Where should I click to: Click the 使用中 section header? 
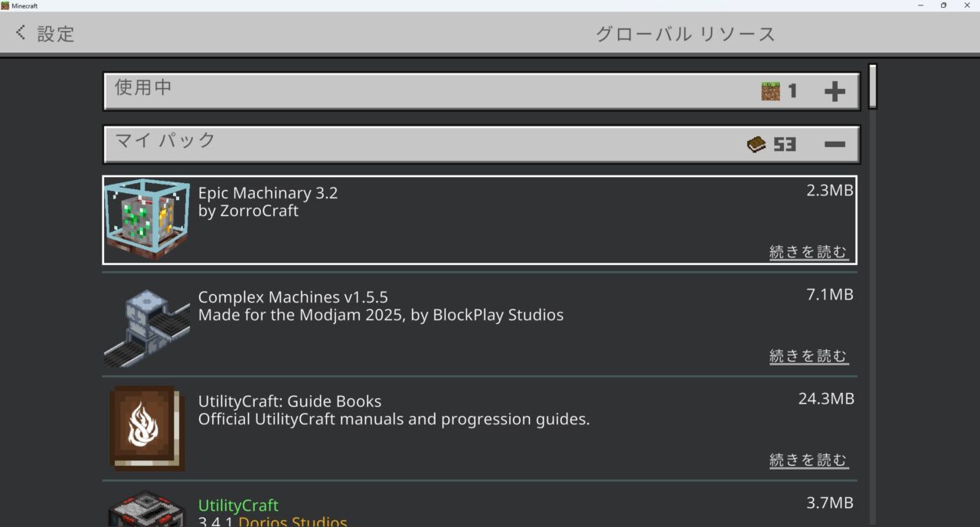tap(383, 91)
